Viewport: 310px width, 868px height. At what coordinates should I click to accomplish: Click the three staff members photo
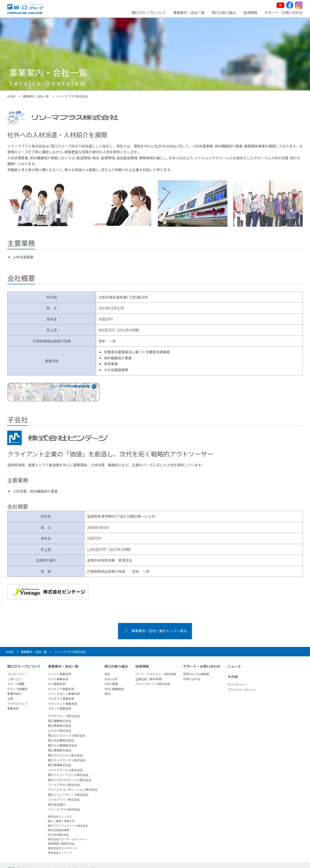[x=42, y=203]
